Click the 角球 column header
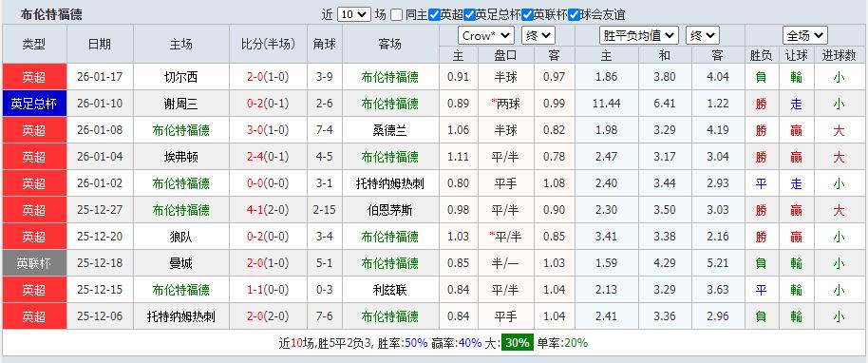The image size is (868, 363). (325, 44)
